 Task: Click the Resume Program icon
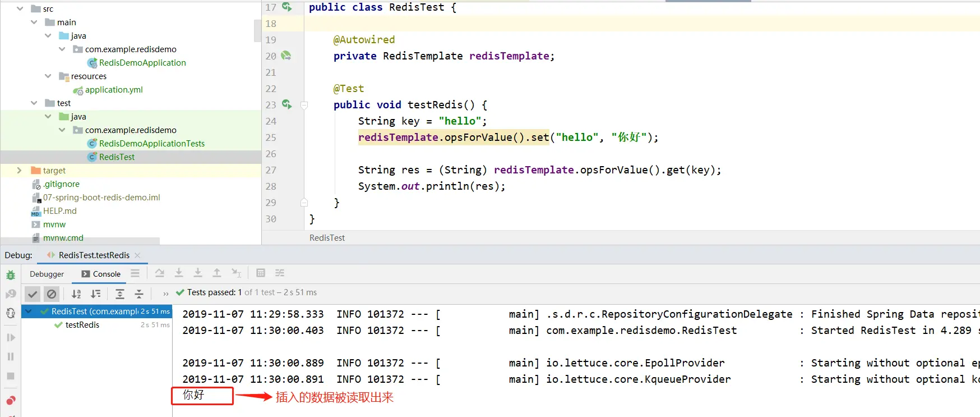coord(11,337)
